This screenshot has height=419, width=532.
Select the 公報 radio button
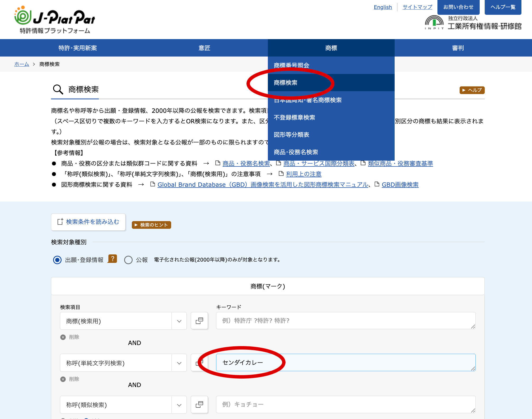click(128, 260)
